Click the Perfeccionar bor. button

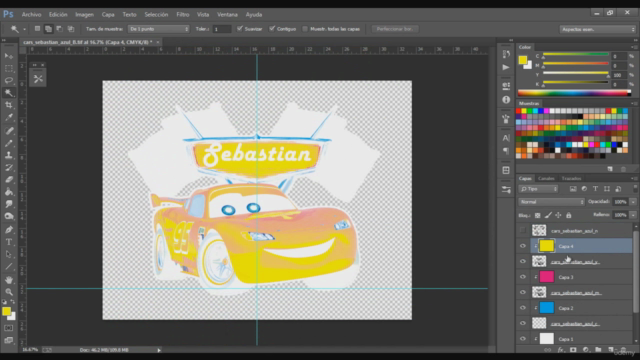coord(395,29)
